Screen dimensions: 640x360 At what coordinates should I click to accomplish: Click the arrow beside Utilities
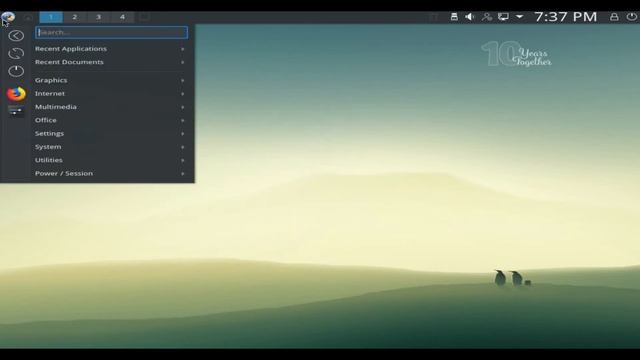[x=182, y=160]
